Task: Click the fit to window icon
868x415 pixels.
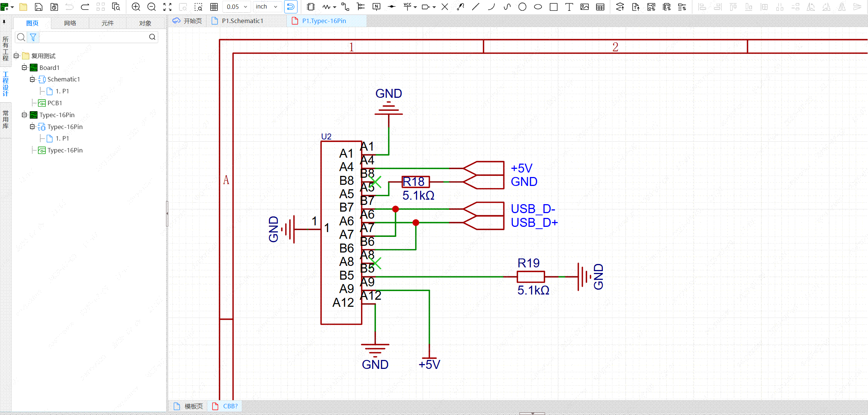Action: coord(168,7)
